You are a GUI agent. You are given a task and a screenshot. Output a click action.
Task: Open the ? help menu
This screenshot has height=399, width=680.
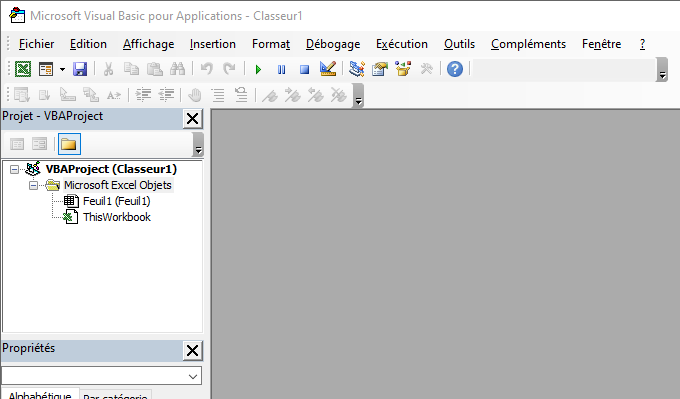point(642,44)
